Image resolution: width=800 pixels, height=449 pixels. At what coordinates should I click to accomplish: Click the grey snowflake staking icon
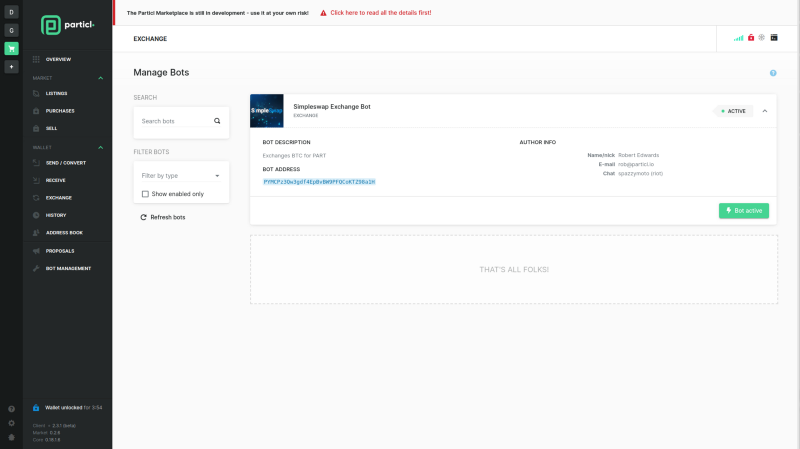coord(762,37)
